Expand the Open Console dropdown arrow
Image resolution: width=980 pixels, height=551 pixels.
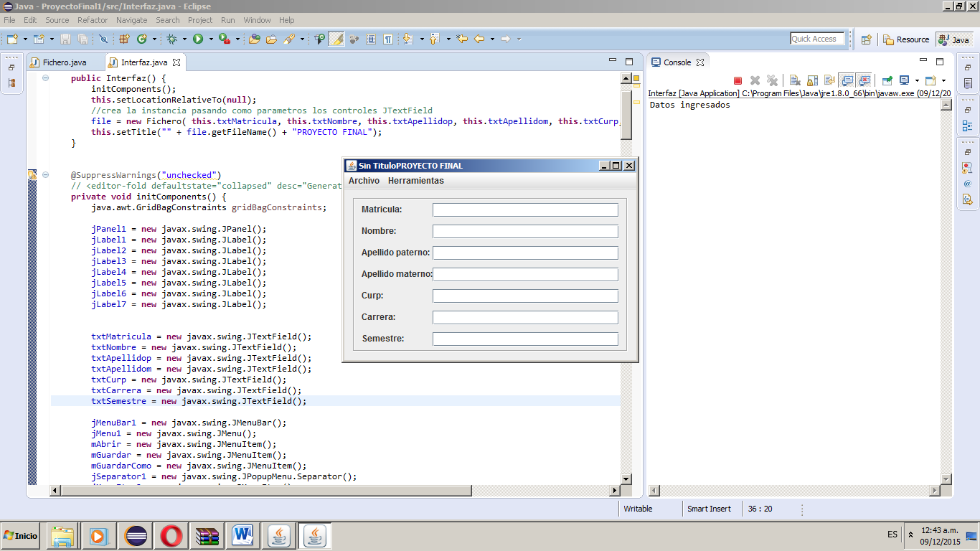(943, 81)
